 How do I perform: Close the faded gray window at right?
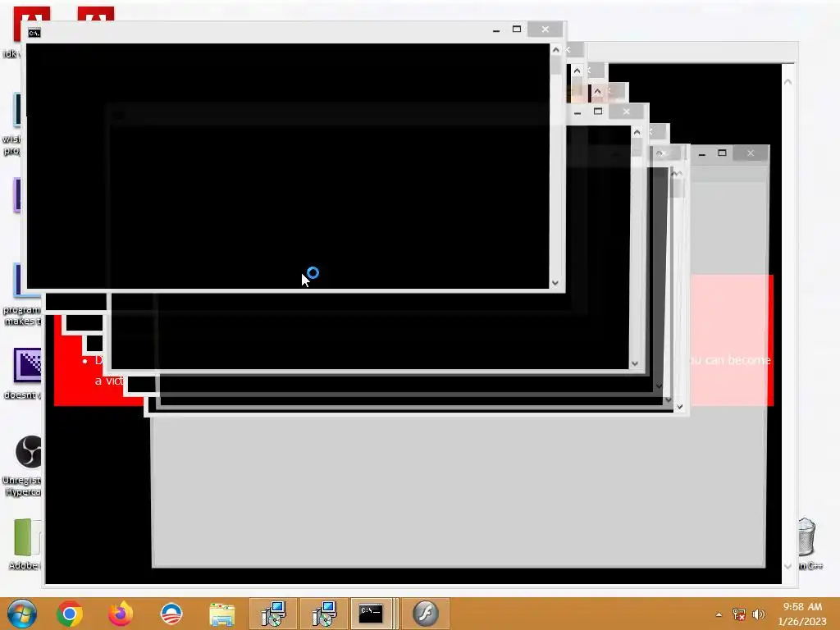(x=751, y=153)
